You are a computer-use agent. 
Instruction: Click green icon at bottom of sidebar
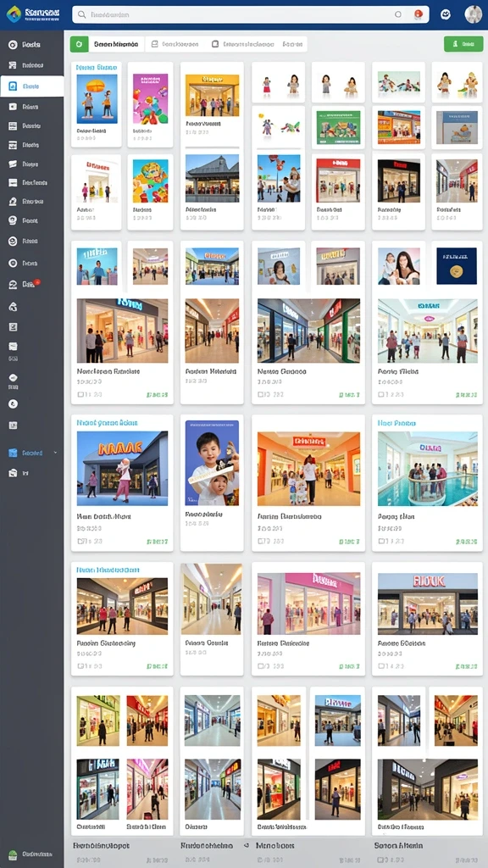pyautogui.click(x=13, y=854)
